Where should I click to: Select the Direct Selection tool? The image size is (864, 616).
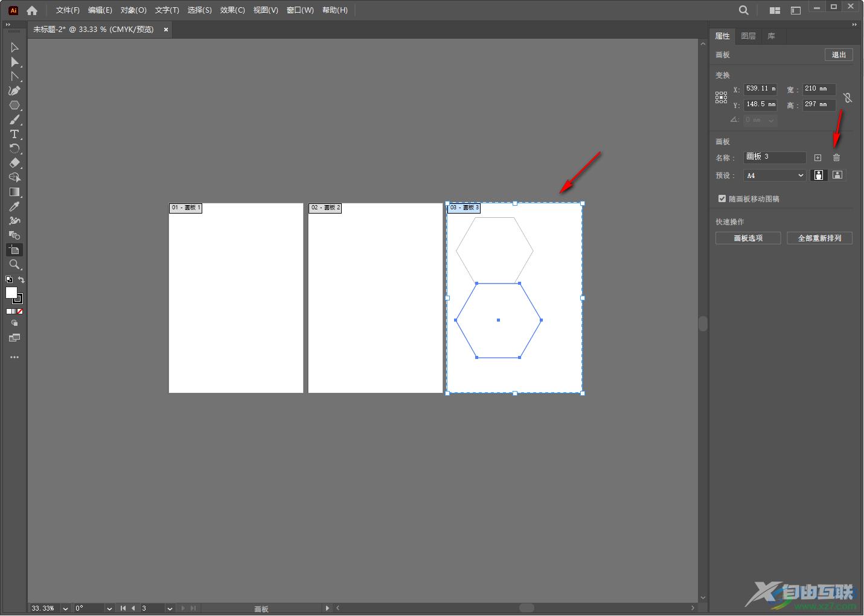point(14,62)
